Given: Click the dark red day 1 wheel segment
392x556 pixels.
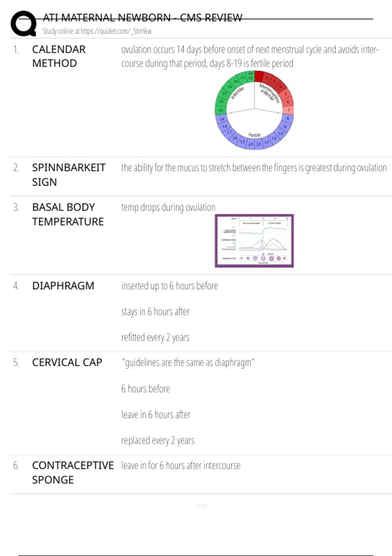Looking at the screenshot, I should click(259, 76).
